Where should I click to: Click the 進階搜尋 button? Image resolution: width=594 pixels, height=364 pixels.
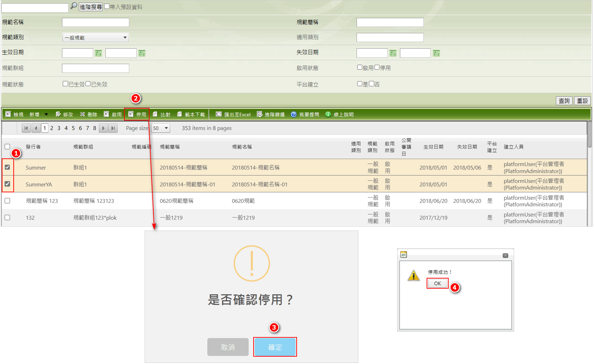click(x=91, y=7)
